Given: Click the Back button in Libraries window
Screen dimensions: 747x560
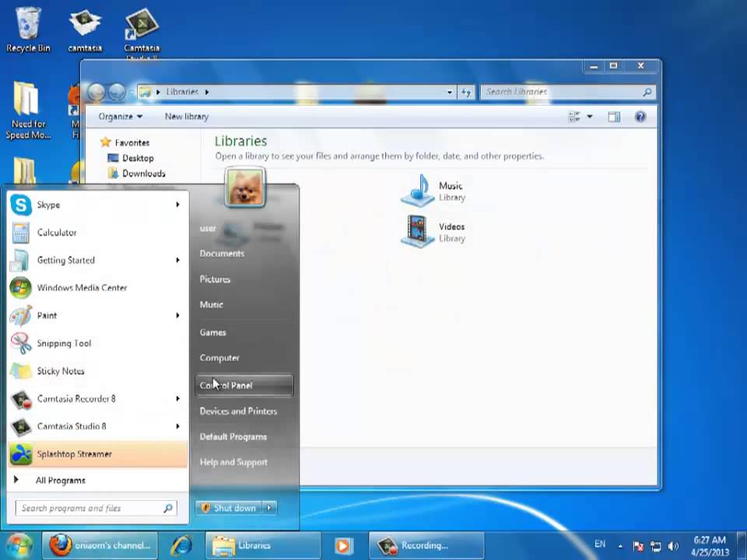Looking at the screenshot, I should tap(96, 92).
